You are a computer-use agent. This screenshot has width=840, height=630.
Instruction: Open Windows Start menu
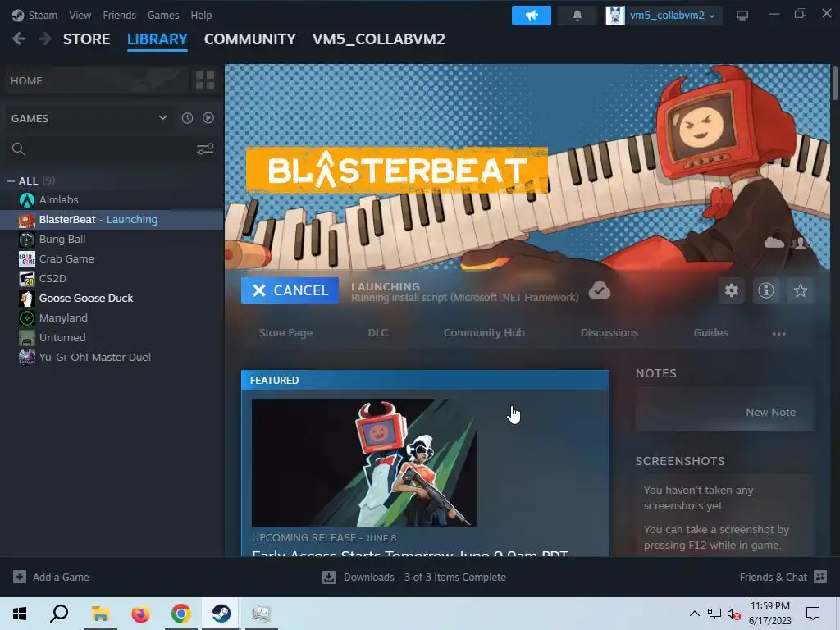coord(20,614)
